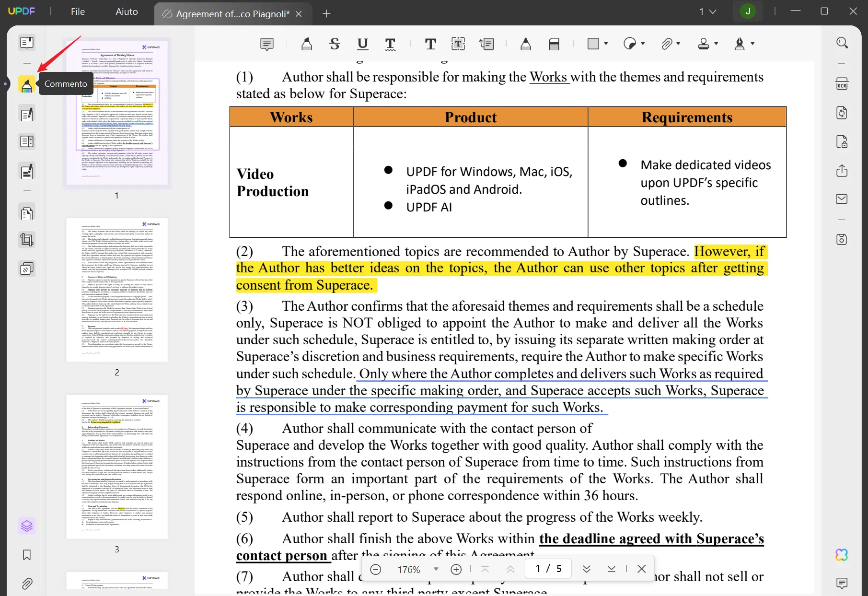The image size is (868, 596).
Task: Open the Crop pages tool in sidebar
Action: click(27, 240)
